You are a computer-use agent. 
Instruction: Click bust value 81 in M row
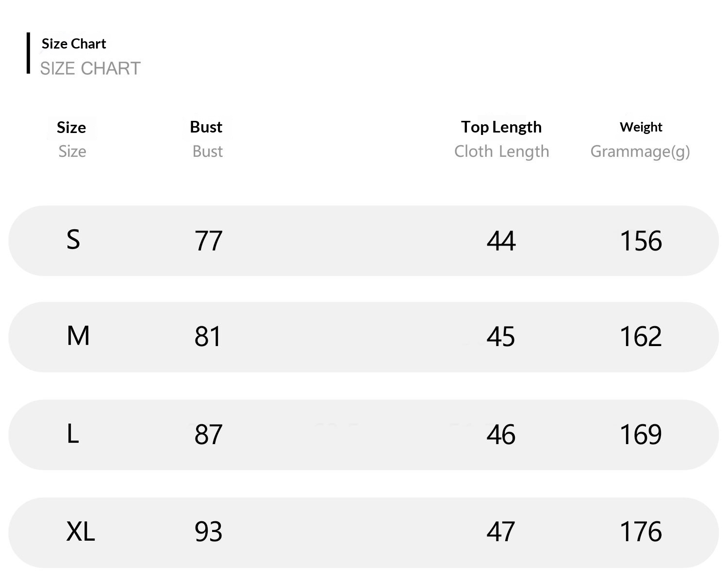point(208,337)
